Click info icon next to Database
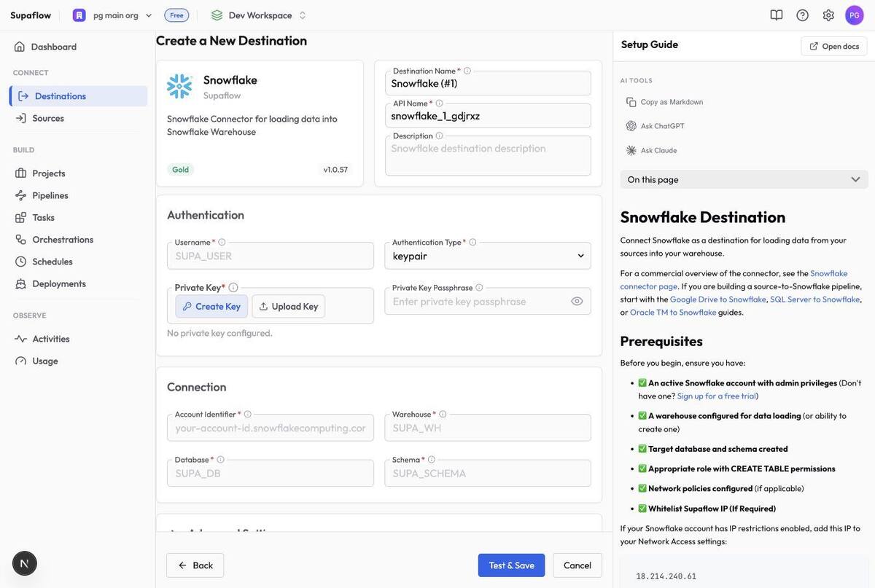This screenshot has height=588, width=875. [x=220, y=460]
